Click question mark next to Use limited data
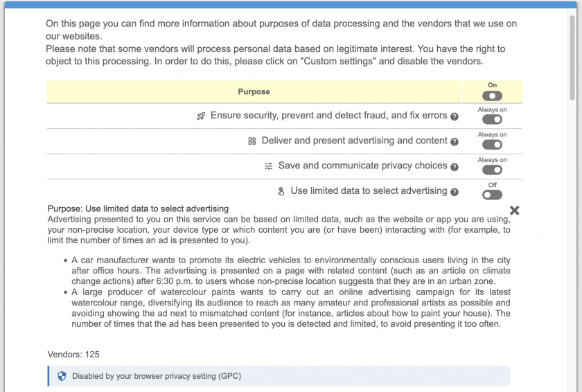The width and height of the screenshot is (582, 392). point(455,192)
